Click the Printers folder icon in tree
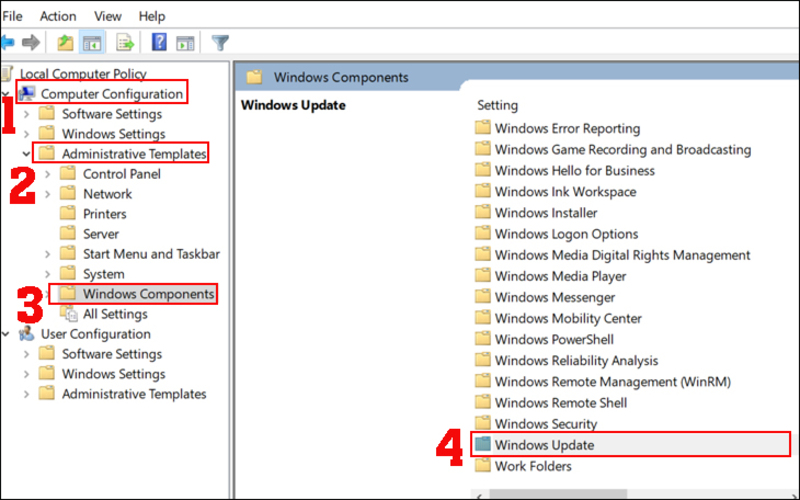The height and width of the screenshot is (500, 800). coord(68,213)
